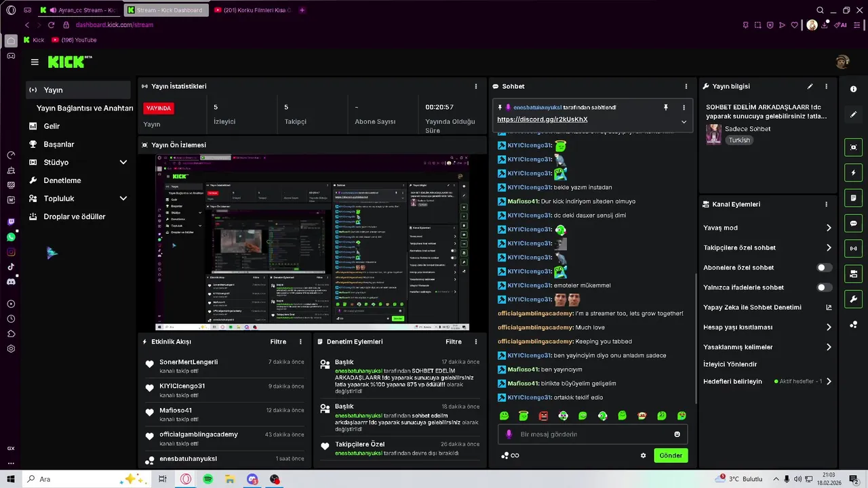Screen dimensions: 868x488
Task: Insert the red angry face emote
Action: click(x=543, y=415)
